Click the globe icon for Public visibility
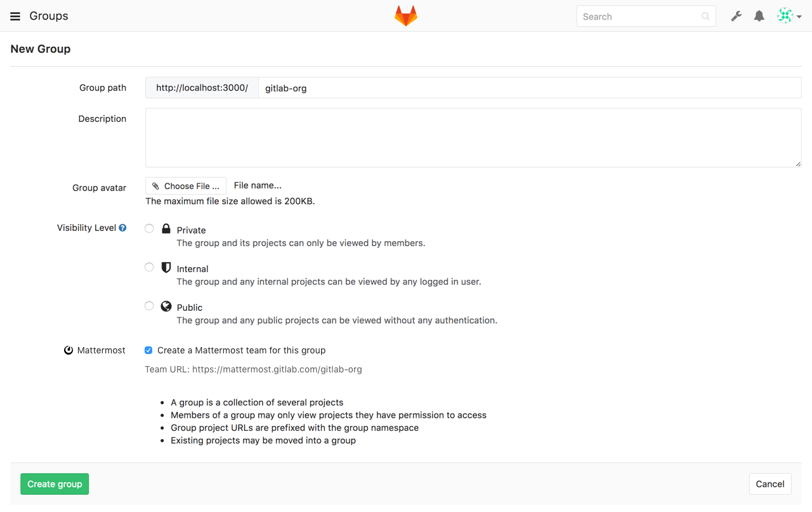The height and width of the screenshot is (512, 812). (166, 306)
